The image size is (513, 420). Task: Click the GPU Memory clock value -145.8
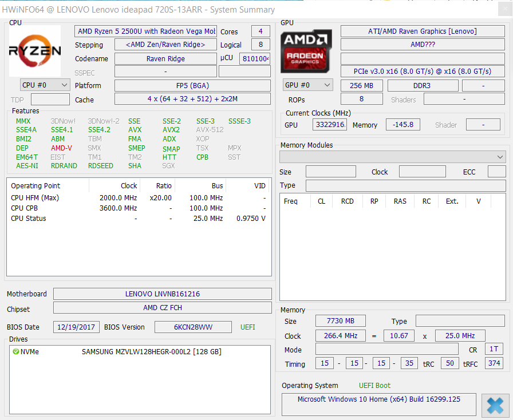click(x=402, y=124)
